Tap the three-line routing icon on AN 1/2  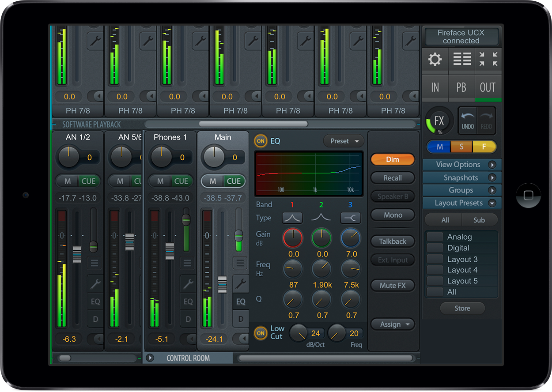point(94,264)
